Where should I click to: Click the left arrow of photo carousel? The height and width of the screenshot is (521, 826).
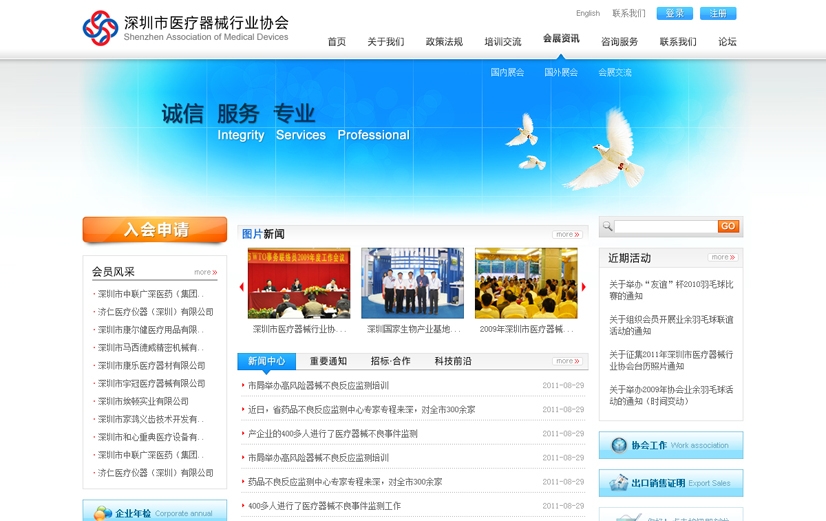(241, 287)
